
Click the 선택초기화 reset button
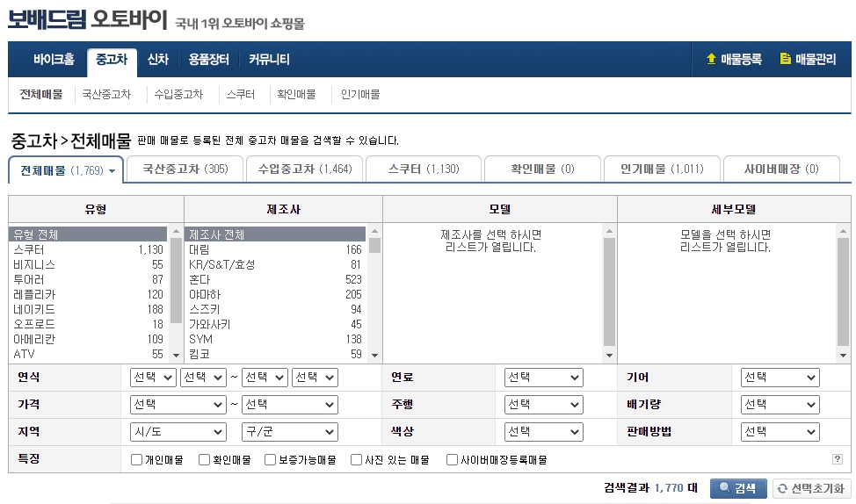click(812, 488)
